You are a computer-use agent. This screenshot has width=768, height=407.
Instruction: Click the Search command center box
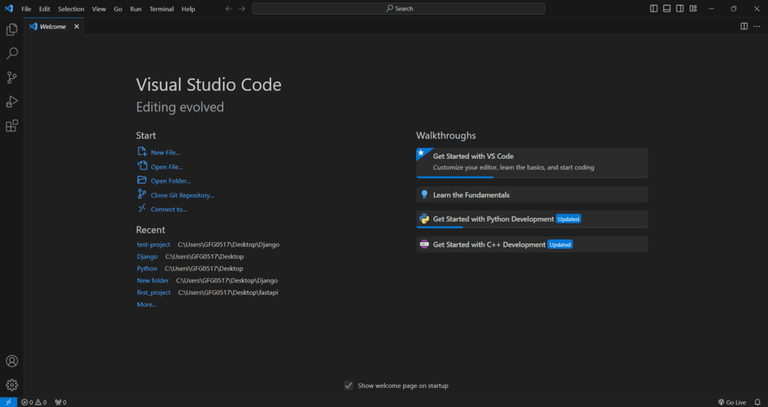tap(398, 9)
